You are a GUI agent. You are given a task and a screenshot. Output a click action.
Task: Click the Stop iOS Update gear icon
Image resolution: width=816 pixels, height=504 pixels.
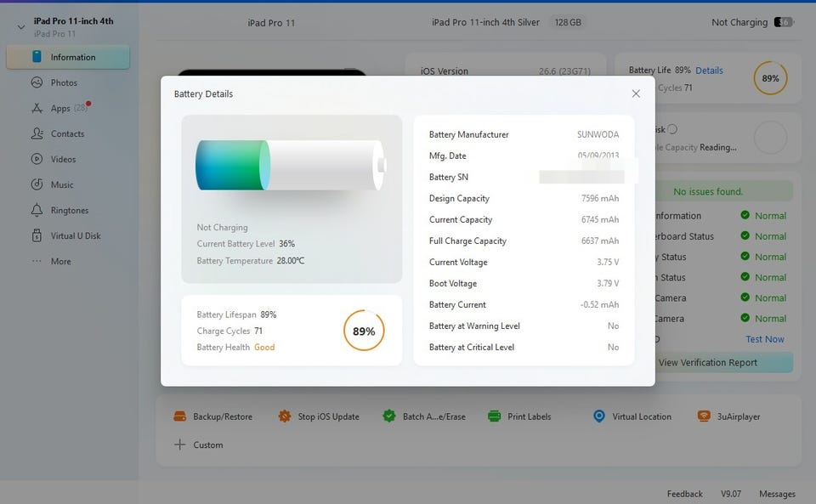tap(284, 416)
